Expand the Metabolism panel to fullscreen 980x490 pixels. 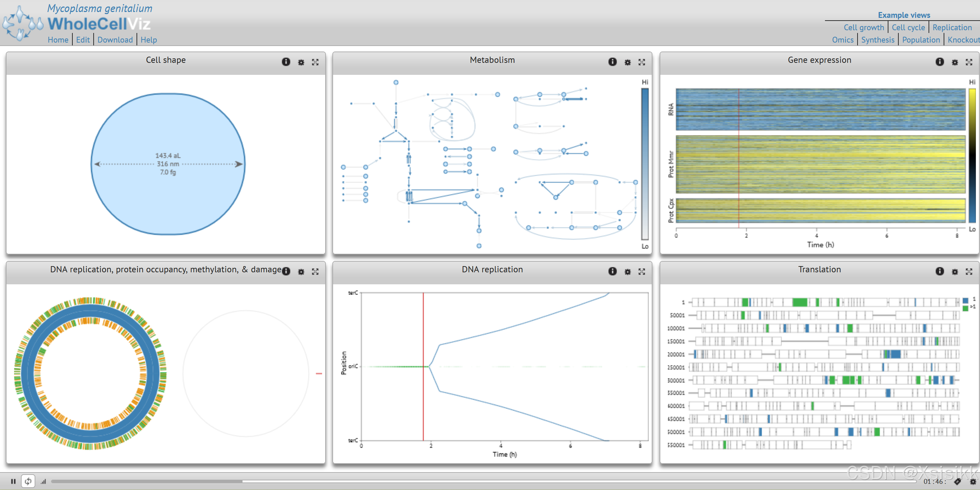click(642, 62)
